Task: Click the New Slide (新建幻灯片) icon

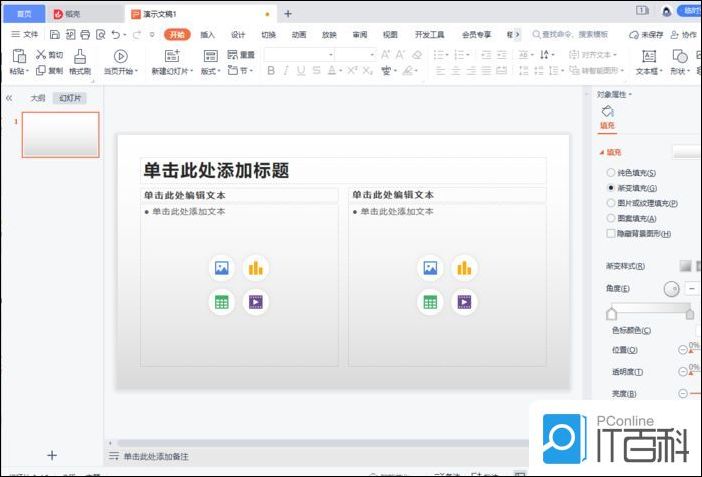Action: 172,56
